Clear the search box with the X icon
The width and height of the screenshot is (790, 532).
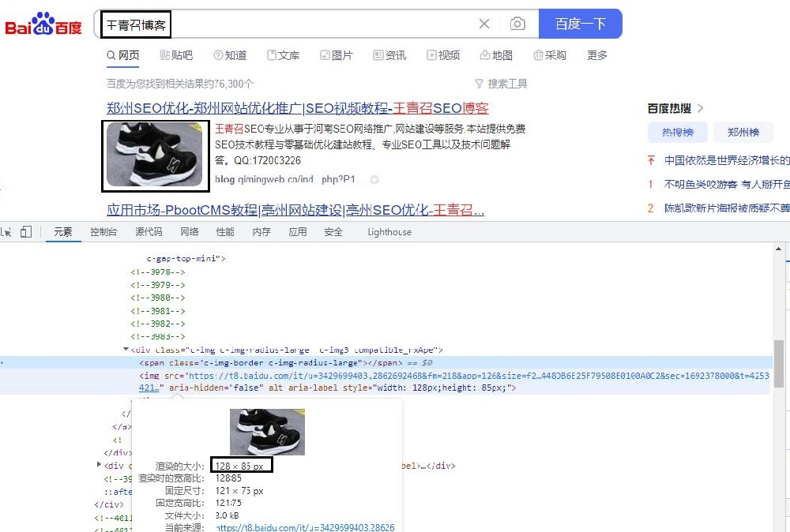point(484,24)
